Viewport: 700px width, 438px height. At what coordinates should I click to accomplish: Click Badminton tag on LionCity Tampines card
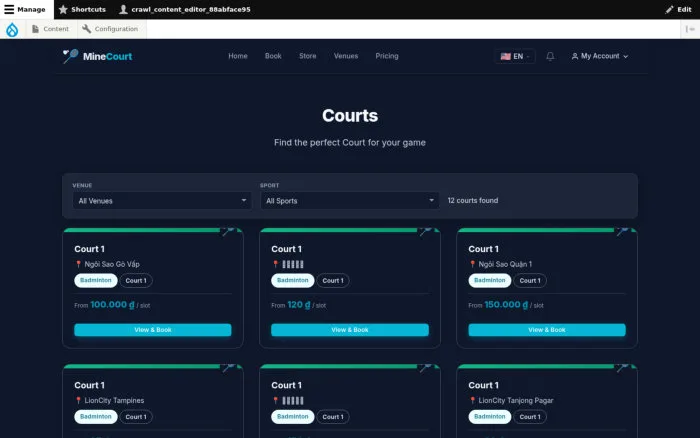click(x=96, y=417)
